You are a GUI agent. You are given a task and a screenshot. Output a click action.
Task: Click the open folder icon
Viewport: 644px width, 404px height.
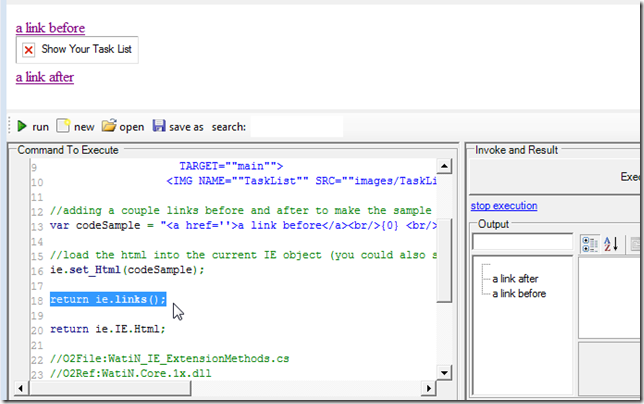(x=109, y=127)
